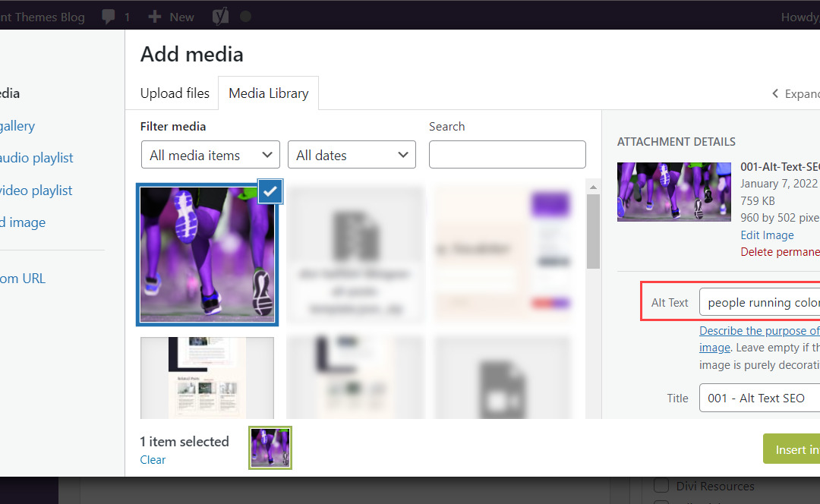
Task: Click in the Search media field
Action: point(507,155)
